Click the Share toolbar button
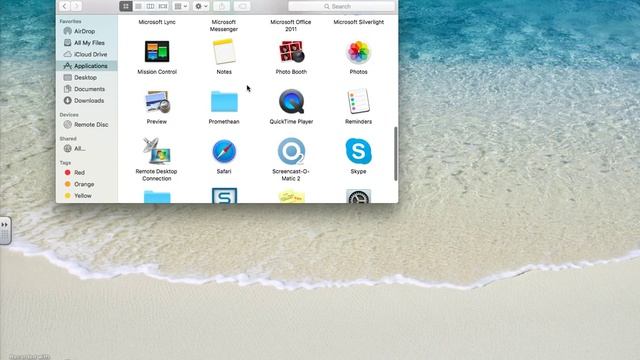The image size is (640, 360). 222,6
